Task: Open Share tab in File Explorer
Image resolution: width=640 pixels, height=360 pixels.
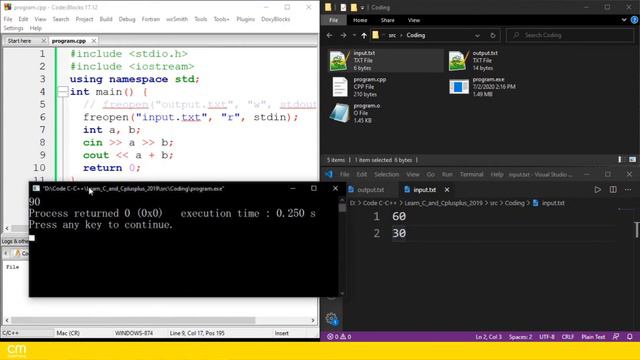Action: pos(387,20)
